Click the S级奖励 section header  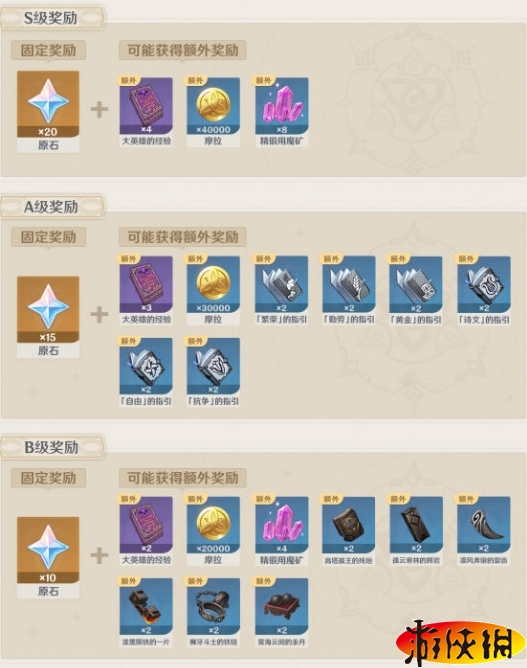click(51, 18)
